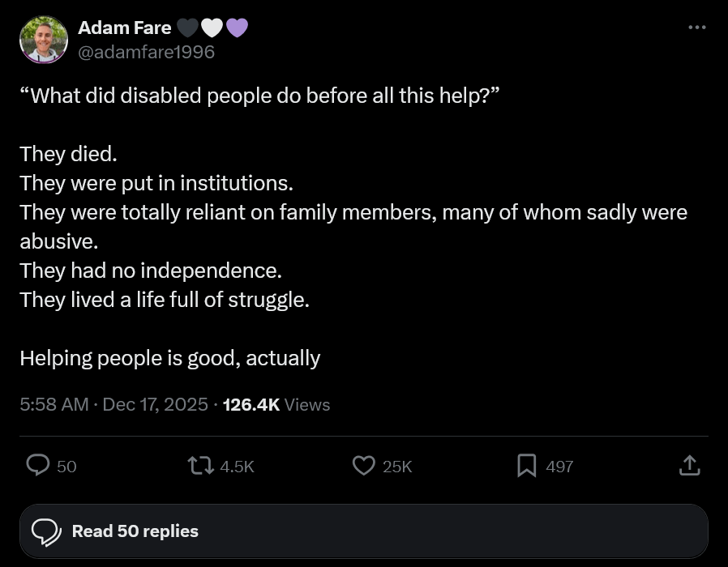
Task: Click the 4.5K repost count
Action: (x=238, y=467)
